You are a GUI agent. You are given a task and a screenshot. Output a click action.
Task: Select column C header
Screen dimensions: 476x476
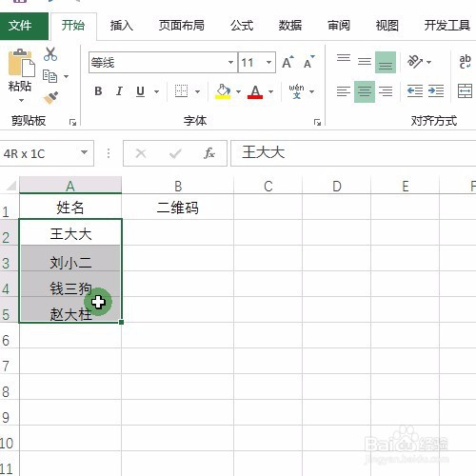[x=268, y=186]
